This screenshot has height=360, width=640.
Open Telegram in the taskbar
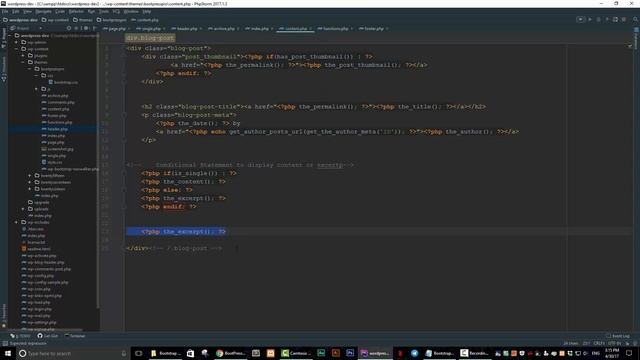(414, 353)
